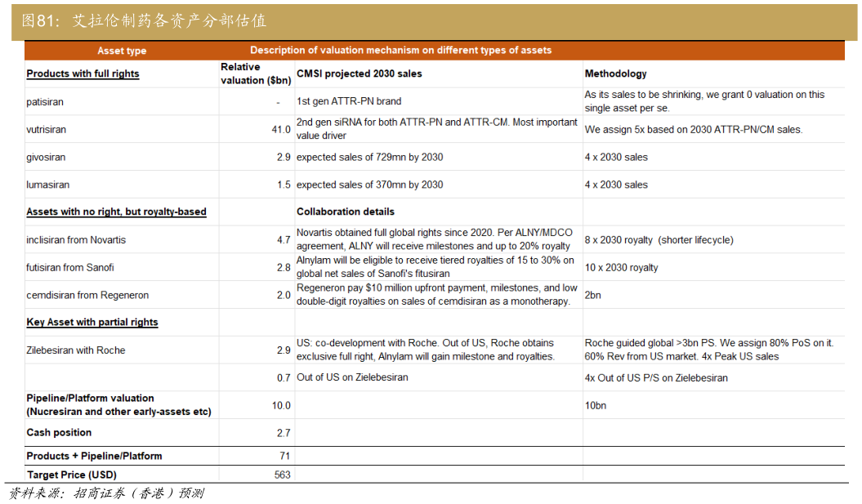This screenshot has width=862, height=504.
Task: Select 'futisiran from Sanofi' row label
Action: (69, 268)
